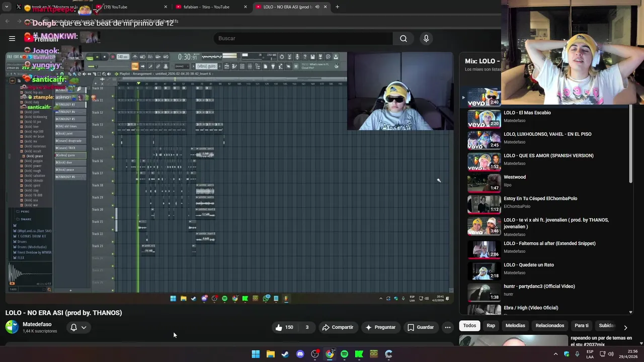This screenshot has width=644, height=362.
Task: Open a new browser tab with plus
Action: click(x=337, y=7)
